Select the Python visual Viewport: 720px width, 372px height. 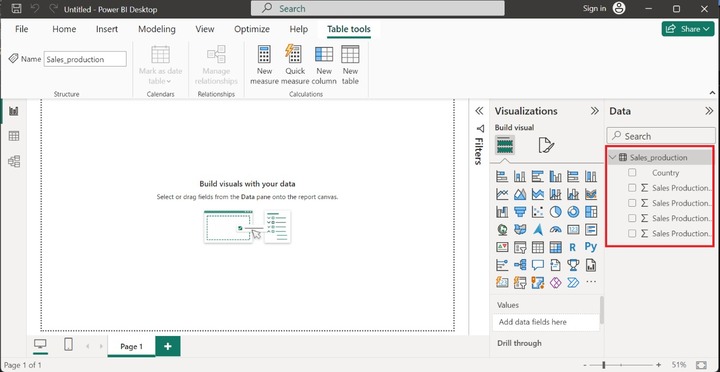591,248
